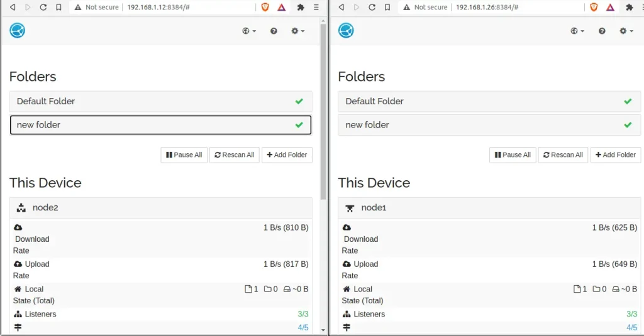
Task: Click Pause All in left window
Action: (x=184, y=154)
